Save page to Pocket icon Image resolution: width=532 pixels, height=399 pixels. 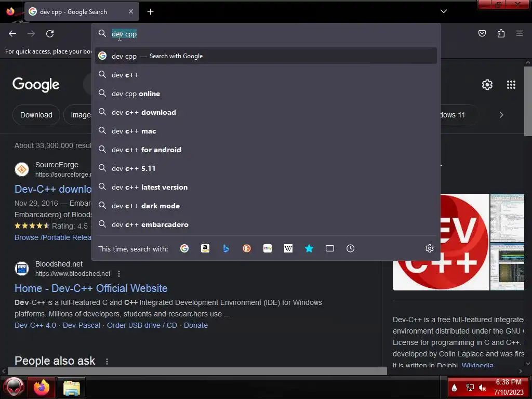click(x=482, y=33)
